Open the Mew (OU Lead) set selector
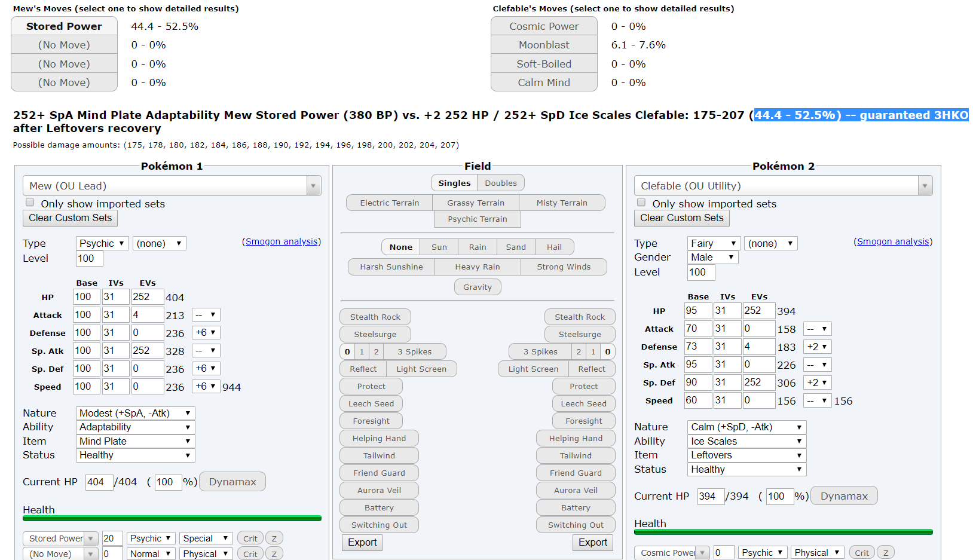Screen dimensions: 973x560 (x=172, y=186)
